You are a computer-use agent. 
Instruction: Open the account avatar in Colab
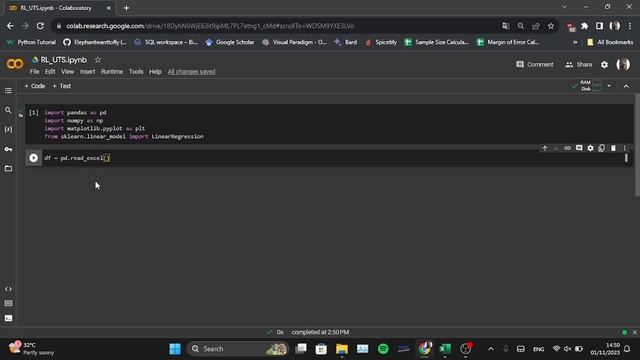[x=623, y=64]
